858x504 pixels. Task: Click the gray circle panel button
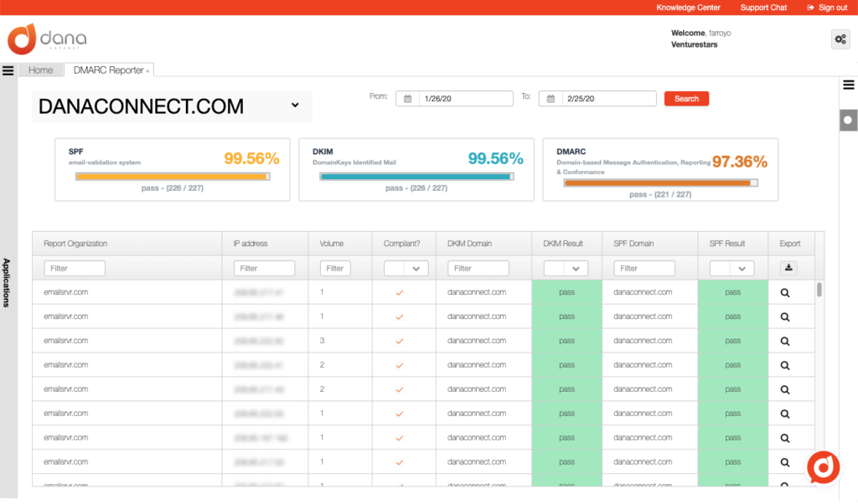coord(848,121)
